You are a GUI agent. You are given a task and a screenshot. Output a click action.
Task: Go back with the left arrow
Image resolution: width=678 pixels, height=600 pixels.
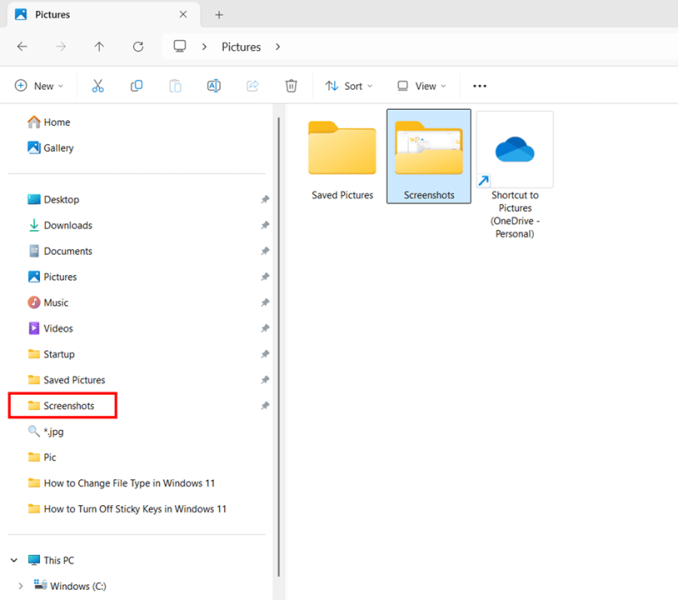[x=22, y=46]
